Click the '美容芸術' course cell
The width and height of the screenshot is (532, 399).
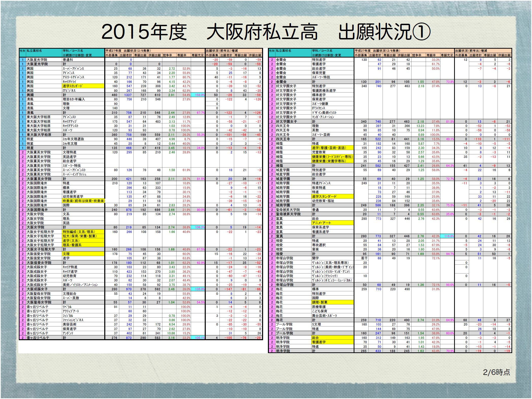click(x=83, y=324)
